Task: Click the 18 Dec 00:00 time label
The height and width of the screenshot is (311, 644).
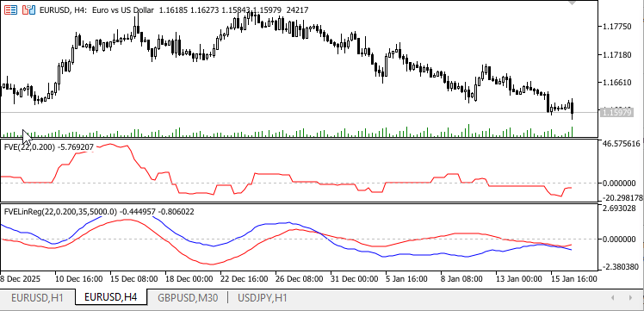Action: point(189,279)
